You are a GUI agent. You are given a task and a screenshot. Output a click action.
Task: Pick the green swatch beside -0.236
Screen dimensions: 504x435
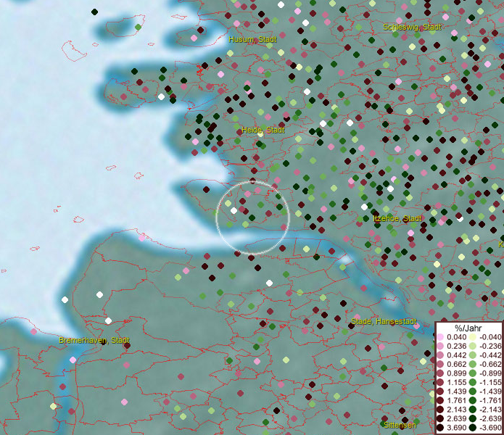[473, 346]
